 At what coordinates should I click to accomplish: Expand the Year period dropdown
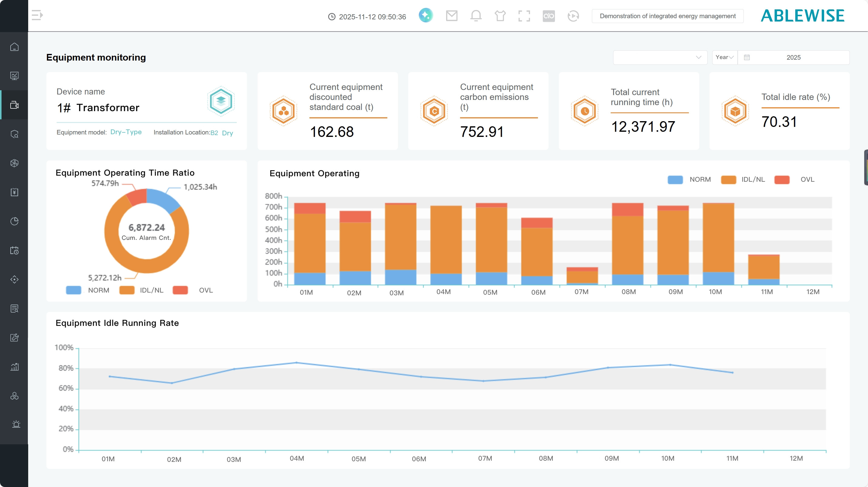click(x=724, y=57)
